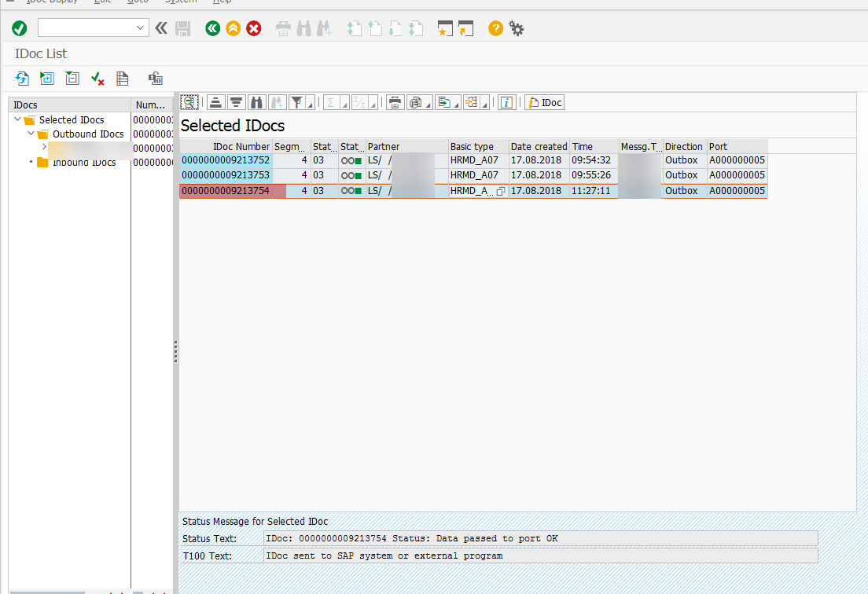Click in the command input field
868x594 pixels.
click(x=86, y=27)
